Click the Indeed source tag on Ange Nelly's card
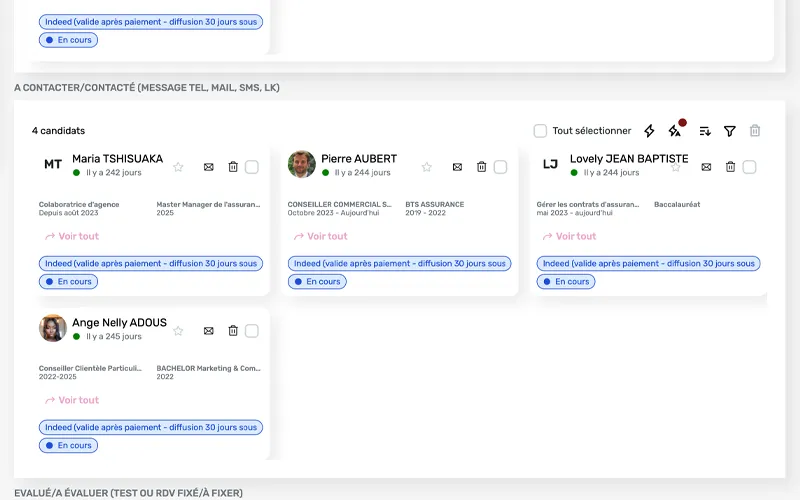The image size is (800, 500). click(151, 427)
